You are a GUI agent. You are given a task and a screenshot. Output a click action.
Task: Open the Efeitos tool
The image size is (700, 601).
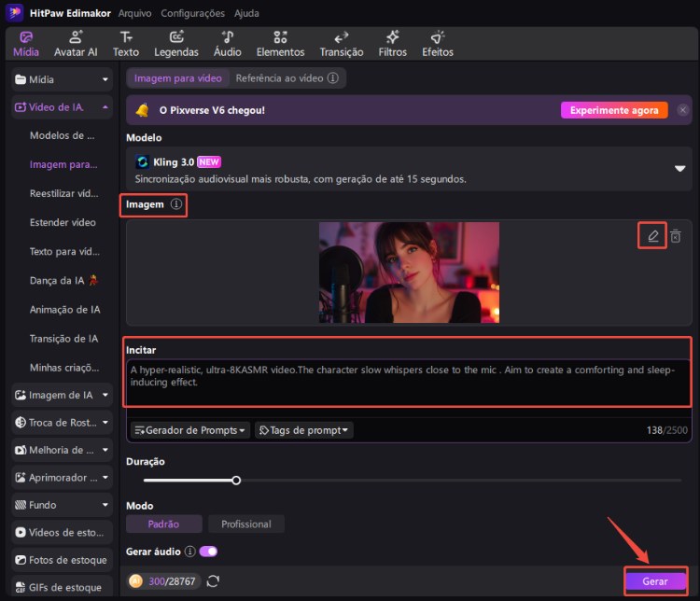coord(438,44)
